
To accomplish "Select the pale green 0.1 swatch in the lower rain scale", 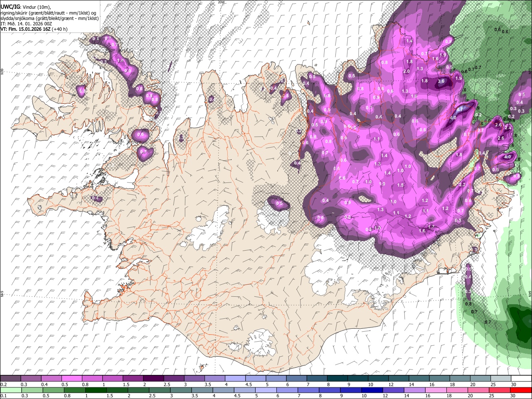I will tap(11, 390).
